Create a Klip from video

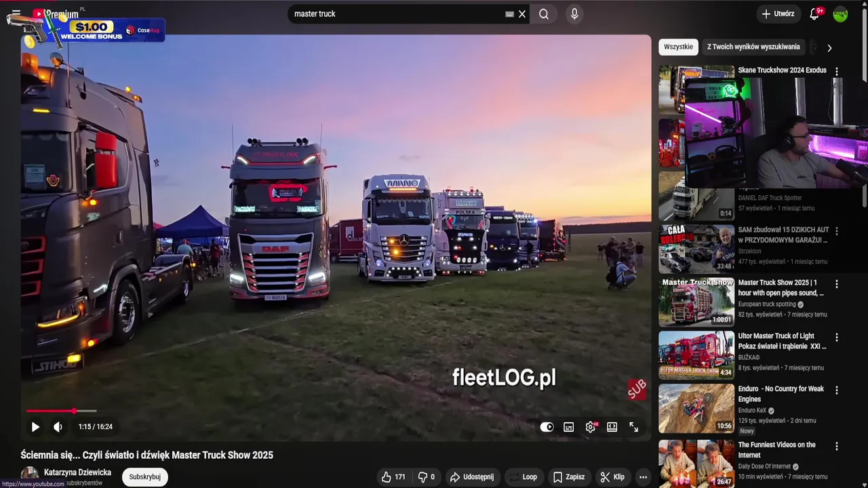click(x=612, y=477)
